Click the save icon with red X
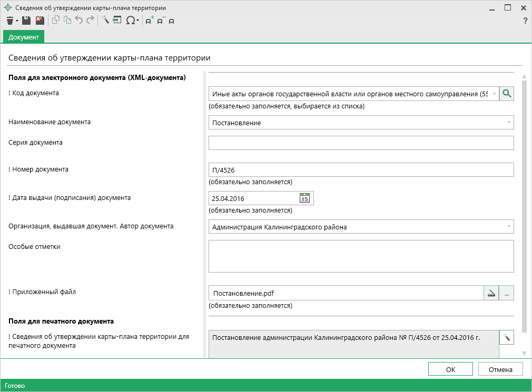This screenshot has width=532, height=392. pyautogui.click(x=40, y=21)
